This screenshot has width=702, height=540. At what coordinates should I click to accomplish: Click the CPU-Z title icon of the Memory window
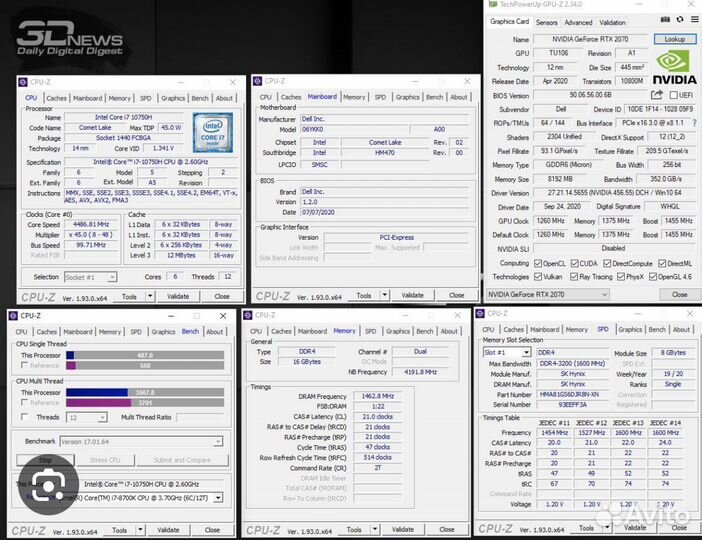pos(248,315)
